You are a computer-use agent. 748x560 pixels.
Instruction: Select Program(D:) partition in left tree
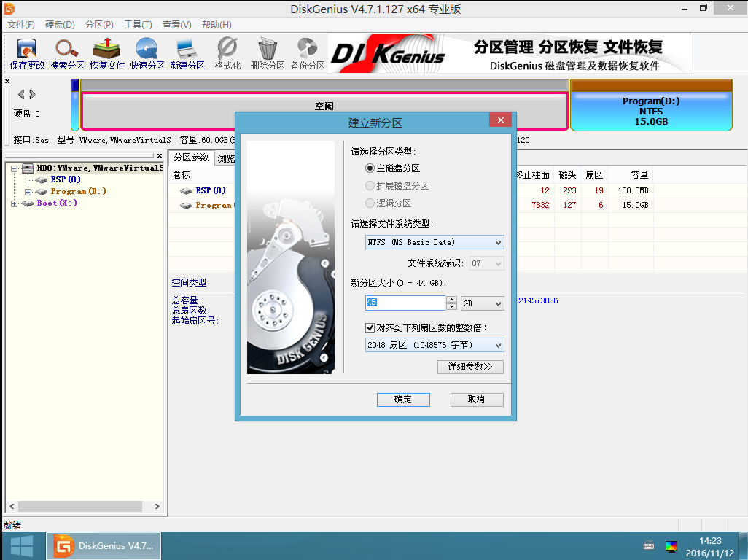click(x=78, y=191)
